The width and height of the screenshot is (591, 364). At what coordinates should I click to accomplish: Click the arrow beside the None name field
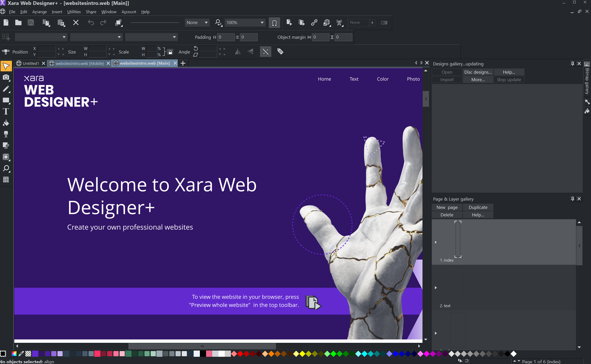372,22
